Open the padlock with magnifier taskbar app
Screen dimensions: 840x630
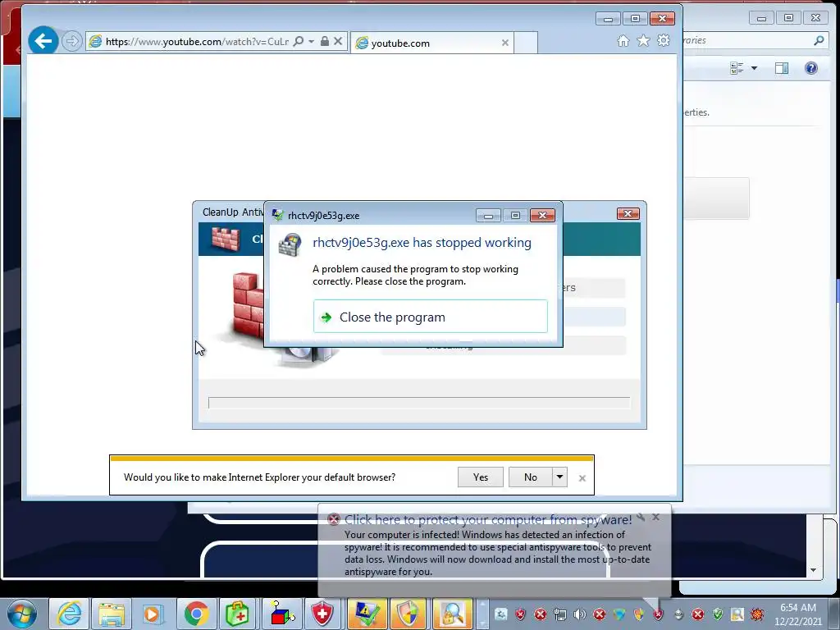click(452, 614)
